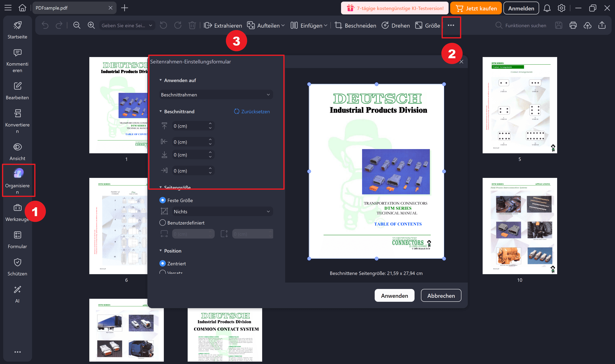The width and height of the screenshot is (615, 364).
Task: Select page 5 thumbnail
Action: click(x=519, y=105)
